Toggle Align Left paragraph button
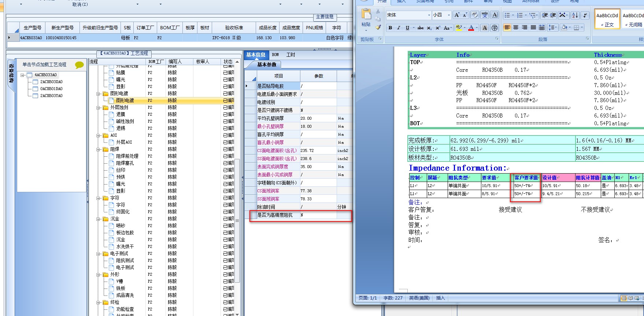The height and width of the screenshot is (316, 644). [x=507, y=27]
